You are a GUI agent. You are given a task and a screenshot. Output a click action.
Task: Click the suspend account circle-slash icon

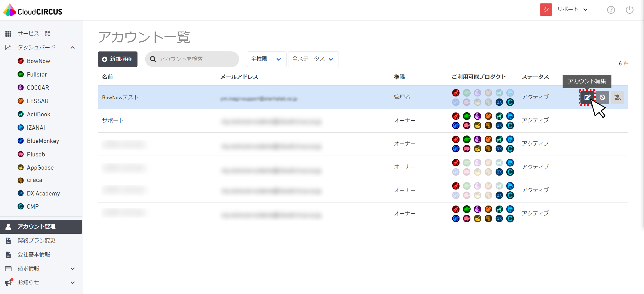click(602, 97)
